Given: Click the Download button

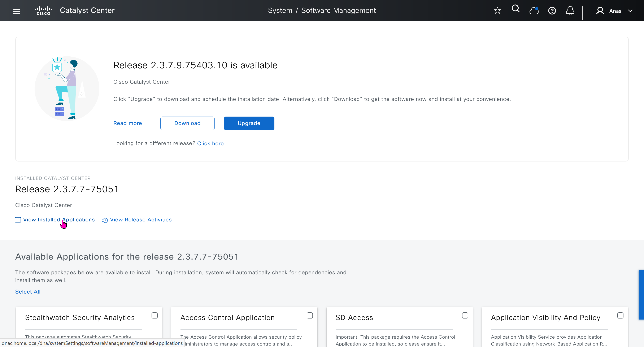Looking at the screenshot, I should (187, 123).
